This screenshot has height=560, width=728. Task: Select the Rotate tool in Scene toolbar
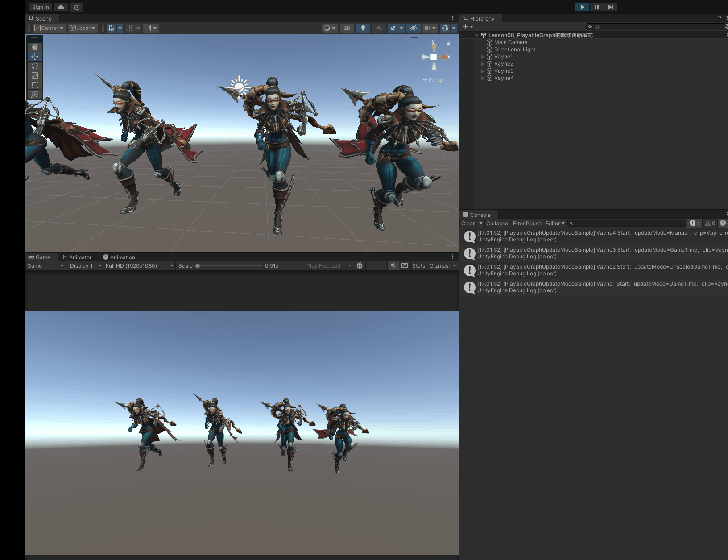tap(35, 66)
